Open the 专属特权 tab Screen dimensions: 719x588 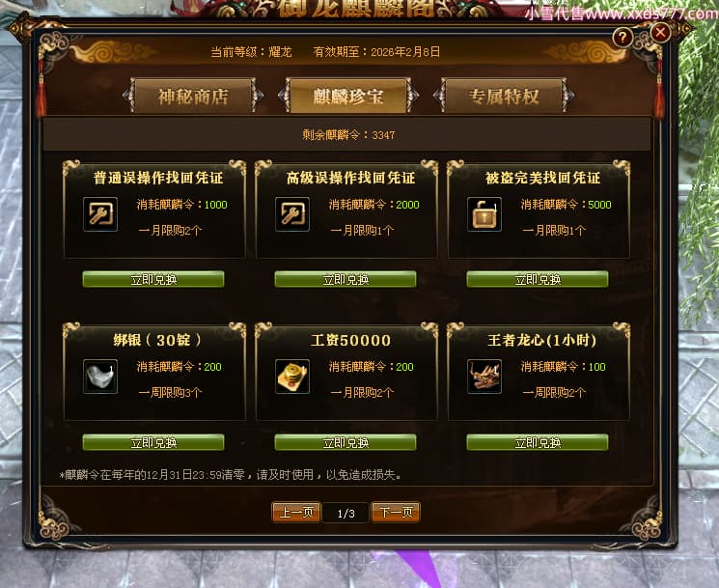point(504,96)
